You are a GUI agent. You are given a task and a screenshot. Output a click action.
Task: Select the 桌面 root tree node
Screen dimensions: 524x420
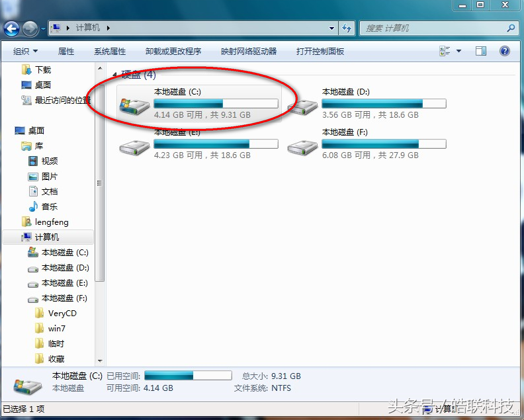tap(29, 131)
